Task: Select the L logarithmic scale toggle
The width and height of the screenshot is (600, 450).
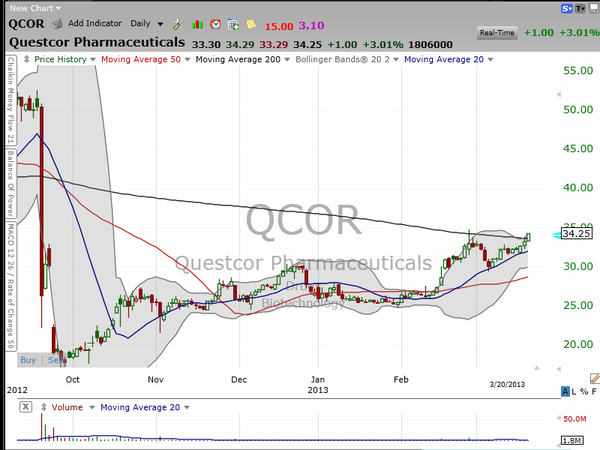Action: point(574,391)
